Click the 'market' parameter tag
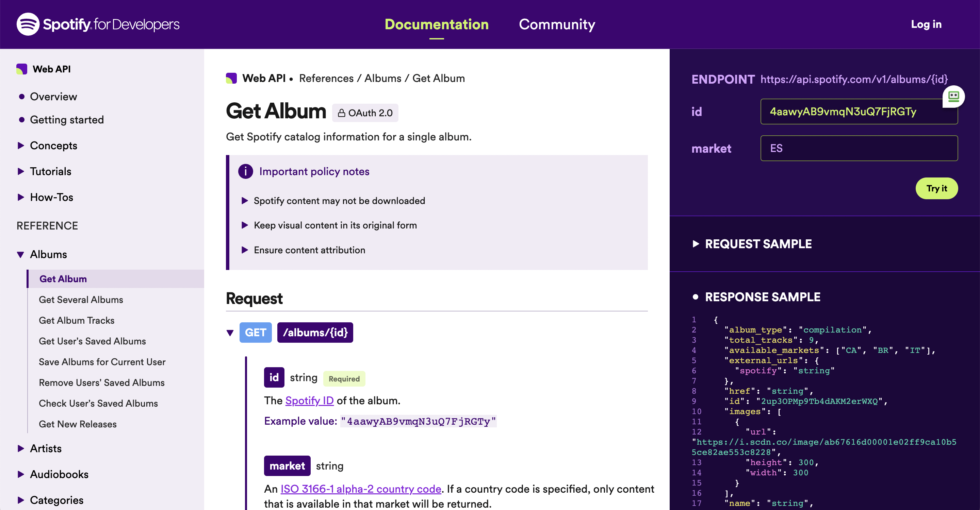 click(287, 466)
